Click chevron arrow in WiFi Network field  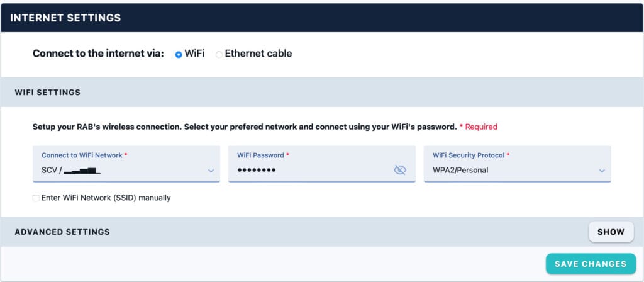(x=211, y=171)
